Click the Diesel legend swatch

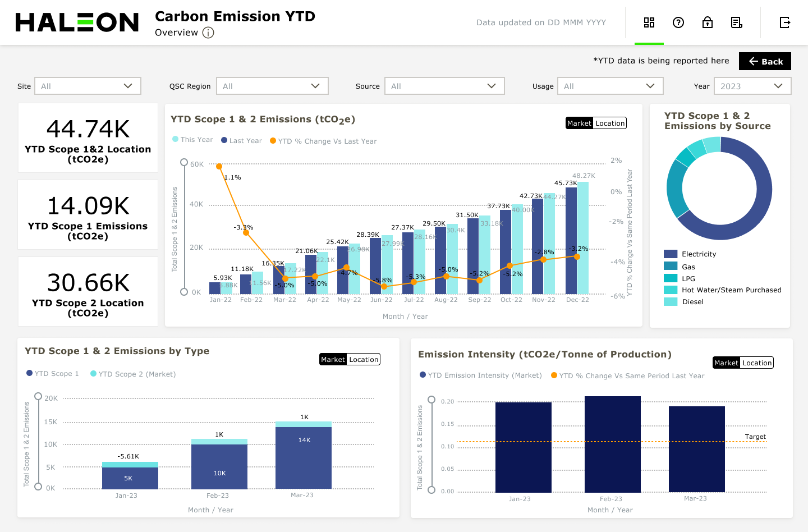(671, 302)
